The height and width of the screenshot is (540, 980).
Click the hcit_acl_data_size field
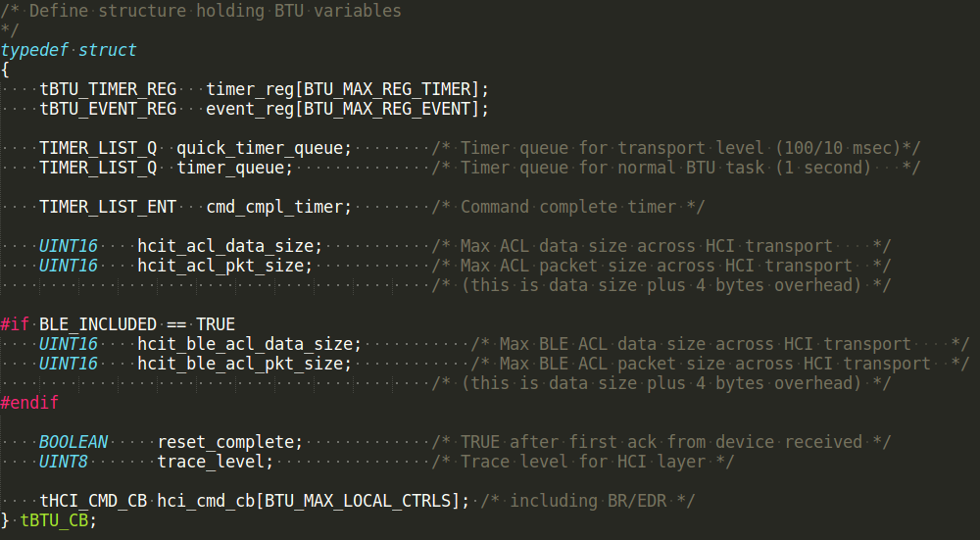tap(225, 246)
